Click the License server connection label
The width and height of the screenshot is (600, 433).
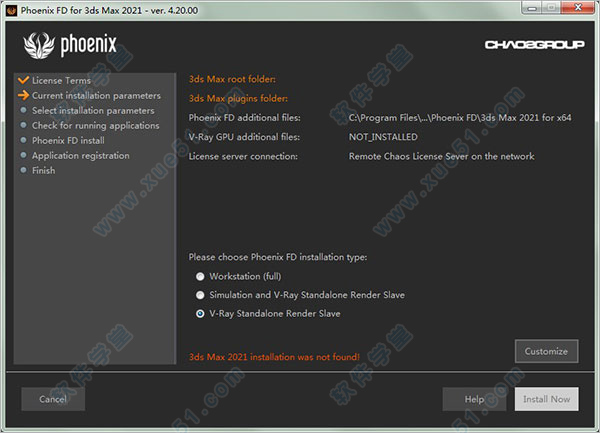(x=243, y=156)
